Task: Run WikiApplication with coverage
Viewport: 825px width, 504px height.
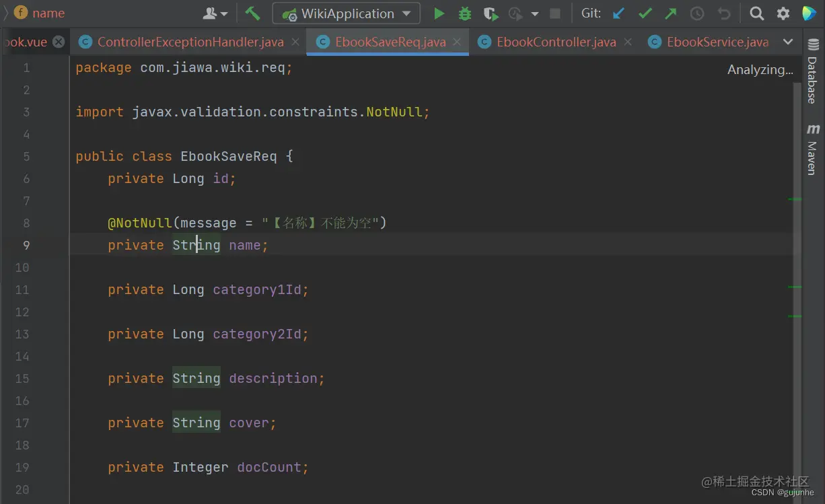Action: (x=491, y=13)
